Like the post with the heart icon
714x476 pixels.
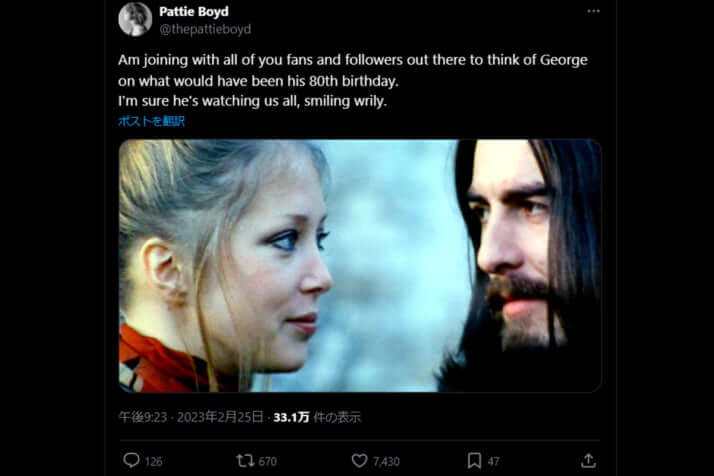pos(359,460)
